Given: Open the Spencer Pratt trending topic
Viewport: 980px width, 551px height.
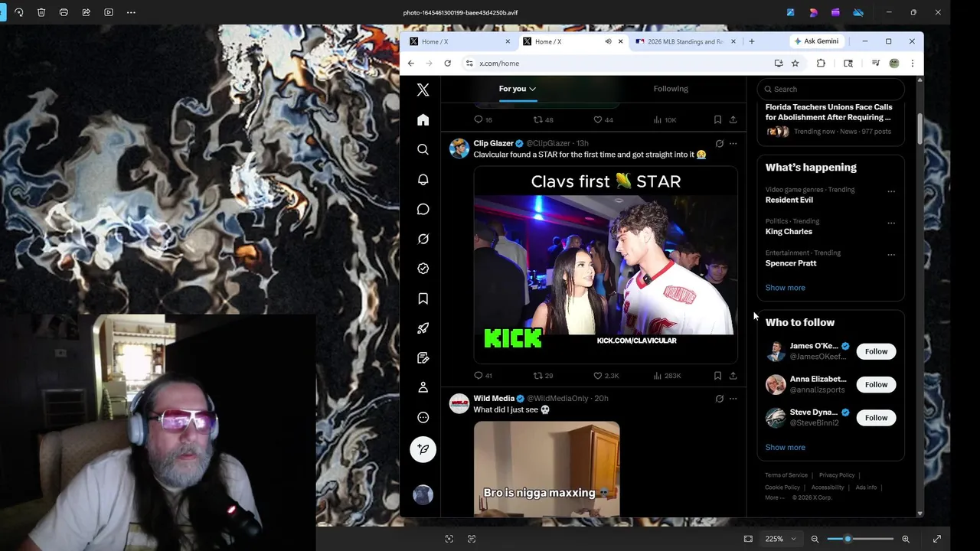Looking at the screenshot, I should click(791, 263).
